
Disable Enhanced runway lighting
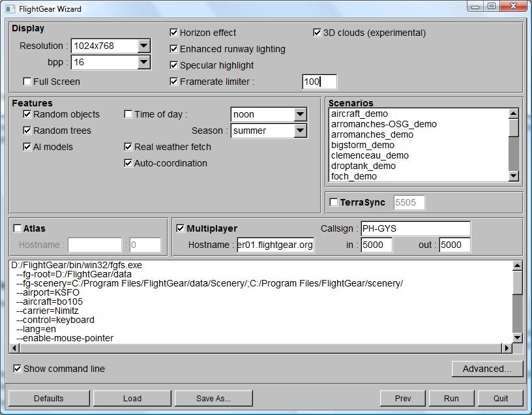173,49
